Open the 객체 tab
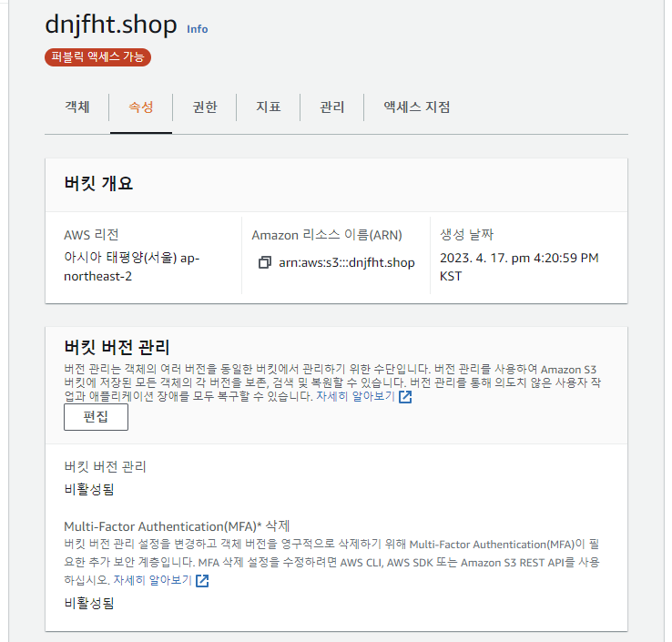The height and width of the screenshot is (642, 672). point(77,107)
